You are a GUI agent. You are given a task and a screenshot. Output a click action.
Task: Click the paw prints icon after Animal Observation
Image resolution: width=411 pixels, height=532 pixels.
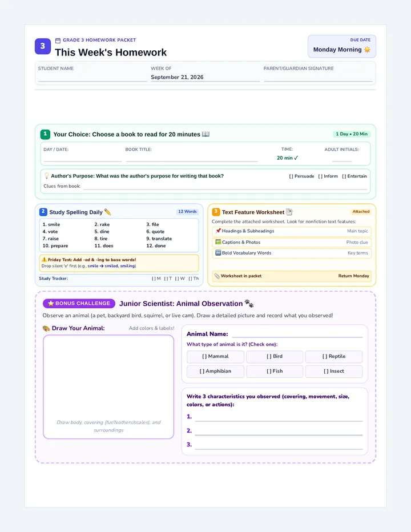249,303
